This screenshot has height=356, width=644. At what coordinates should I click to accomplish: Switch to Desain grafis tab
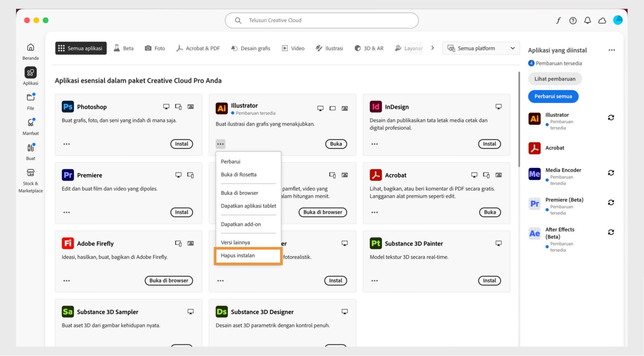(x=251, y=48)
